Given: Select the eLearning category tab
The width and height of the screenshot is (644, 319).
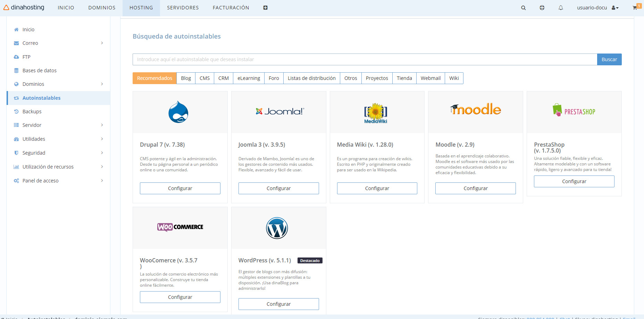Looking at the screenshot, I should click(249, 78).
